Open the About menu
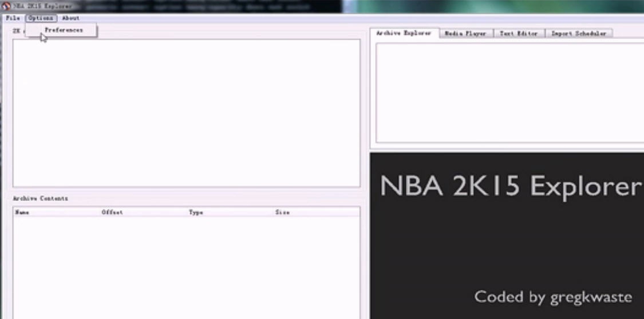Viewport: 644px width, 319px height. [70, 18]
